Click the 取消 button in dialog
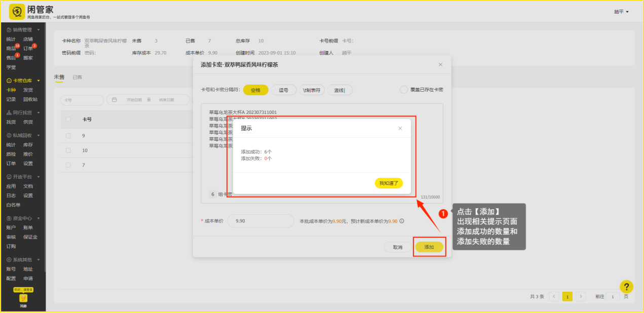The width and height of the screenshot is (644, 313). 397,247
